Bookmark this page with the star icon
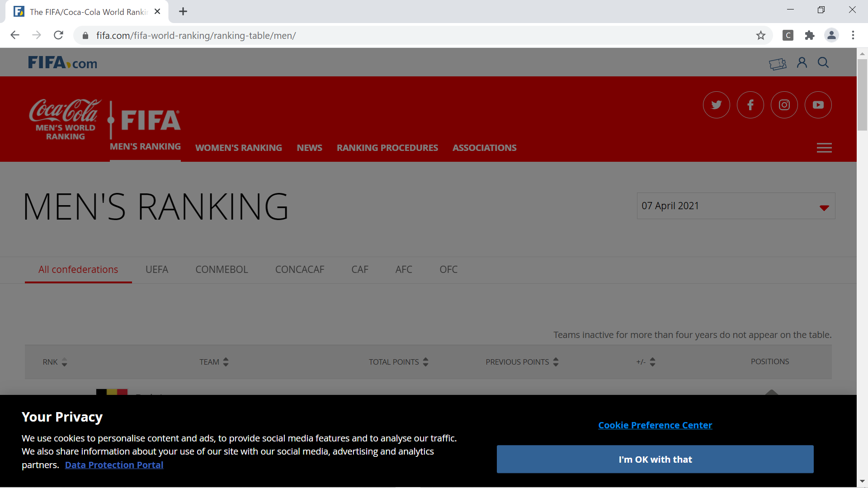 coord(761,35)
